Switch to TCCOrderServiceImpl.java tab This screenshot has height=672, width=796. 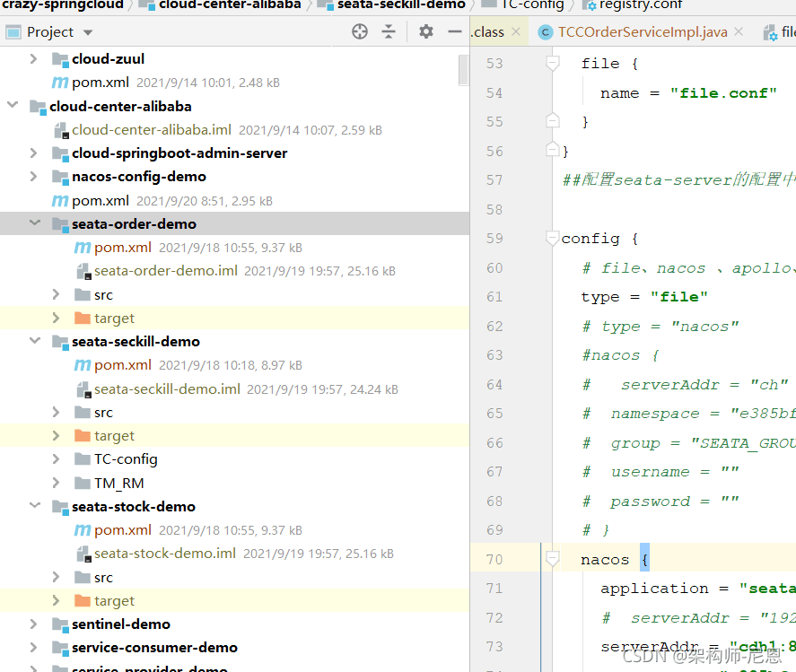click(643, 32)
